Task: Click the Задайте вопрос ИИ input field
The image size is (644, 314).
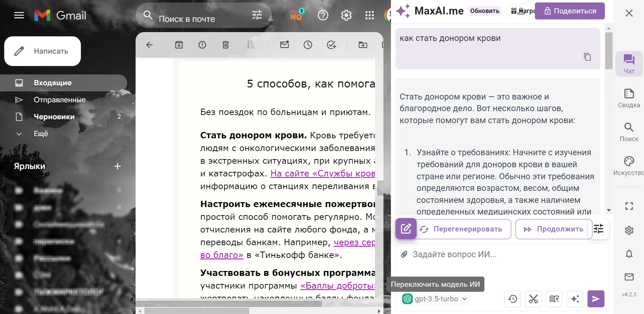Action: tap(501, 254)
